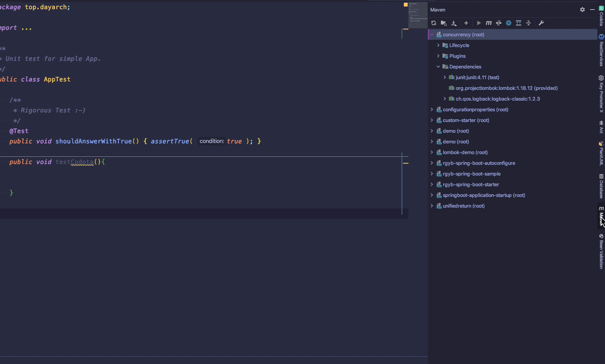The height and width of the screenshot is (364, 605).
Task: Click Generate Sources and Update Folders icon
Action: (444, 23)
